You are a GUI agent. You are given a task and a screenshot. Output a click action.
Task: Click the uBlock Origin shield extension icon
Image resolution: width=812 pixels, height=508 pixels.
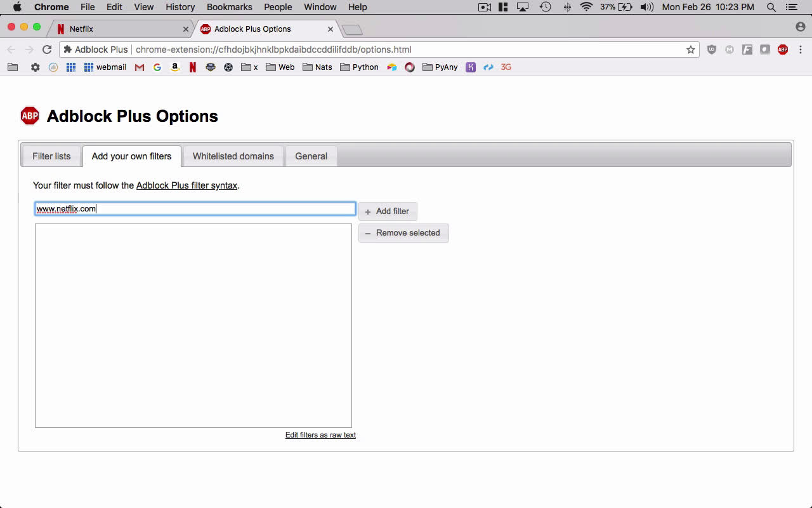coord(712,50)
